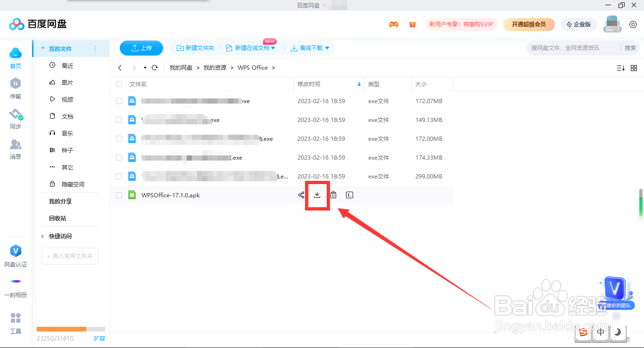Click the gift box icon in header

click(x=413, y=24)
